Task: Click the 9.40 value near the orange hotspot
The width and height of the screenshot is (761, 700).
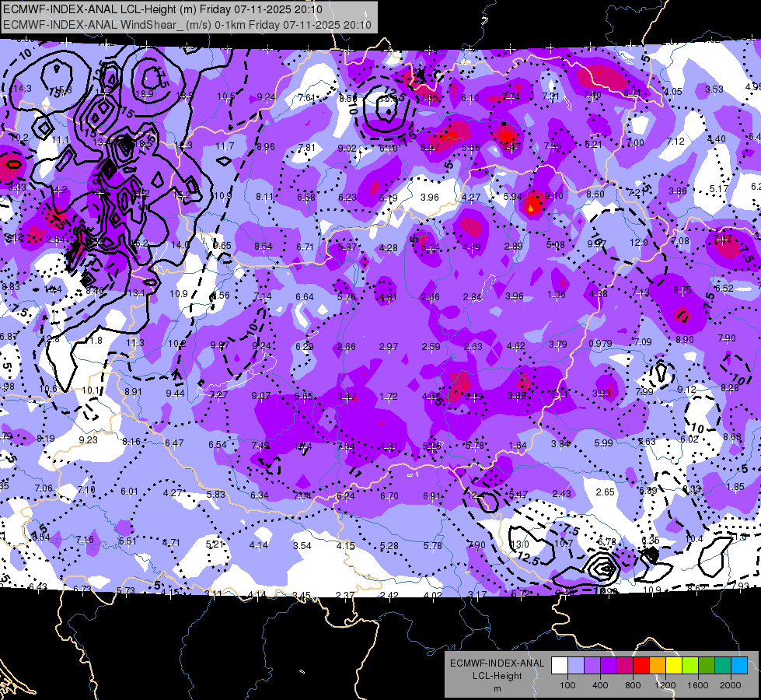Action: tap(553, 196)
